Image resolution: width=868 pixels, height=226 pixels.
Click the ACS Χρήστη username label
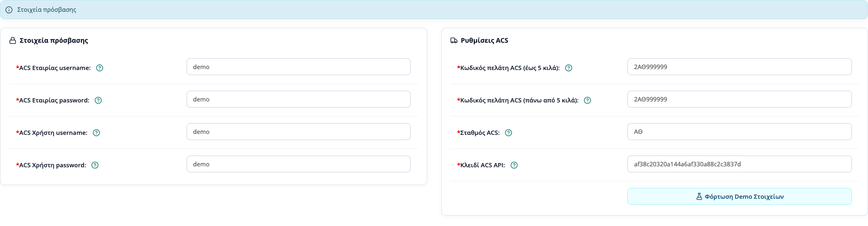click(x=52, y=133)
